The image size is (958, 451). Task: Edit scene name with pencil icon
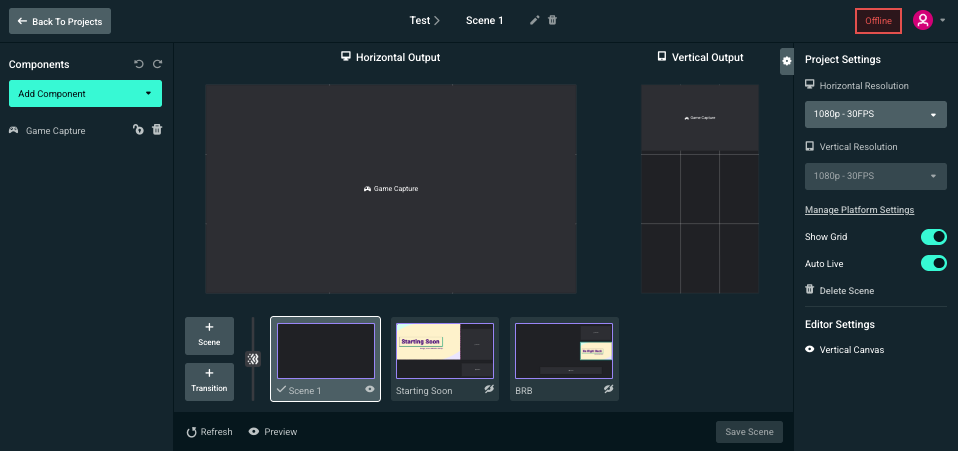click(535, 20)
